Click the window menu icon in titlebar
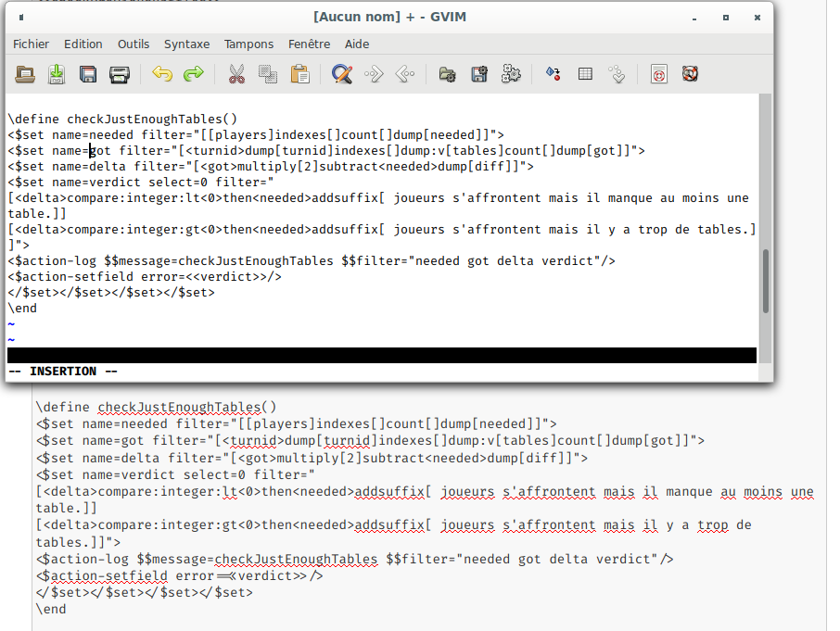 coord(21,17)
